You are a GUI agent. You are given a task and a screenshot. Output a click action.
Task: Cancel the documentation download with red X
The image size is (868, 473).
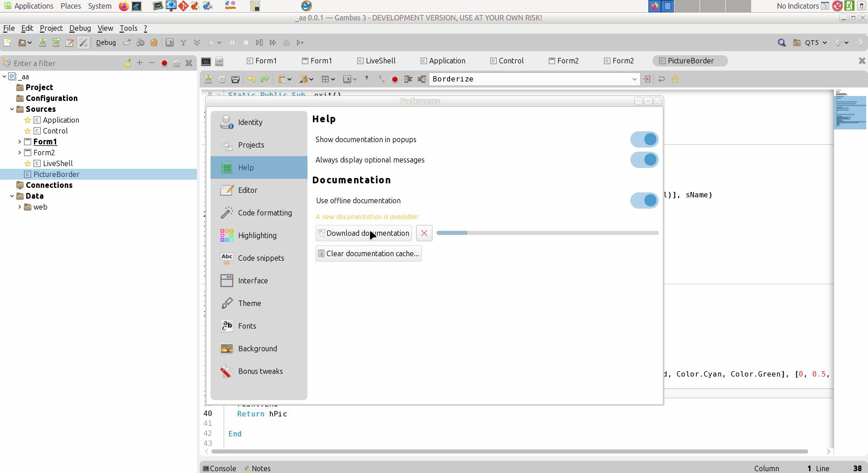point(424,233)
